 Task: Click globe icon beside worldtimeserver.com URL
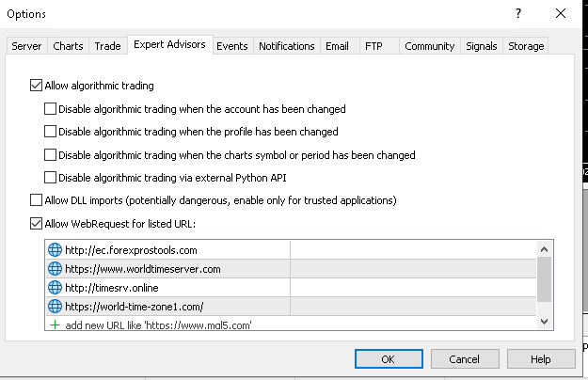point(55,269)
